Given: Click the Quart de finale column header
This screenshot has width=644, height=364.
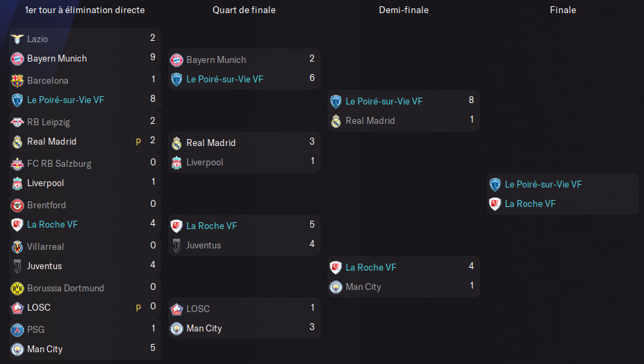Looking at the screenshot, I should point(244,10).
